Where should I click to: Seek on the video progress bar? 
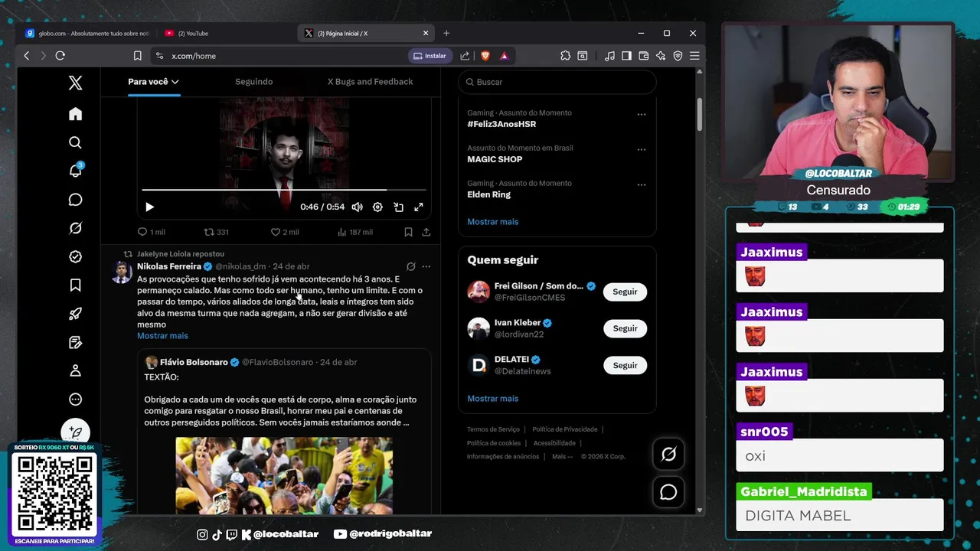284,190
